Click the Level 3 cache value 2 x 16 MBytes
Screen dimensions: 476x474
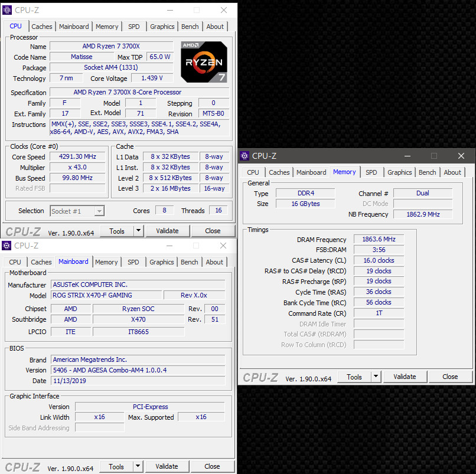[x=170, y=188]
